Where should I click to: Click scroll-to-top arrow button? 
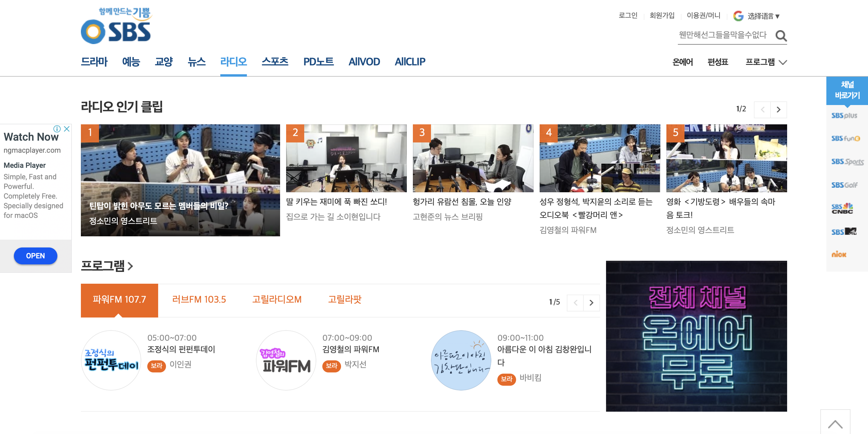point(835,422)
